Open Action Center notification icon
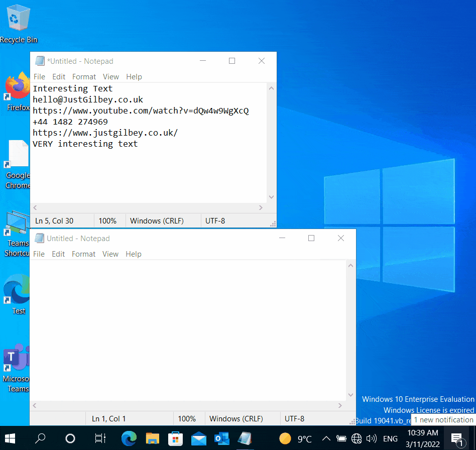 [x=457, y=439]
